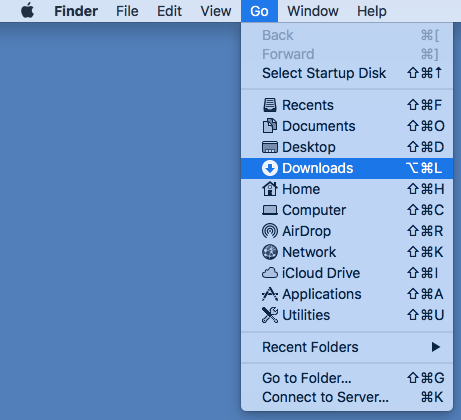Screen dimensions: 461x420
Task: Click the AirDrop radar icon
Action: [270, 231]
